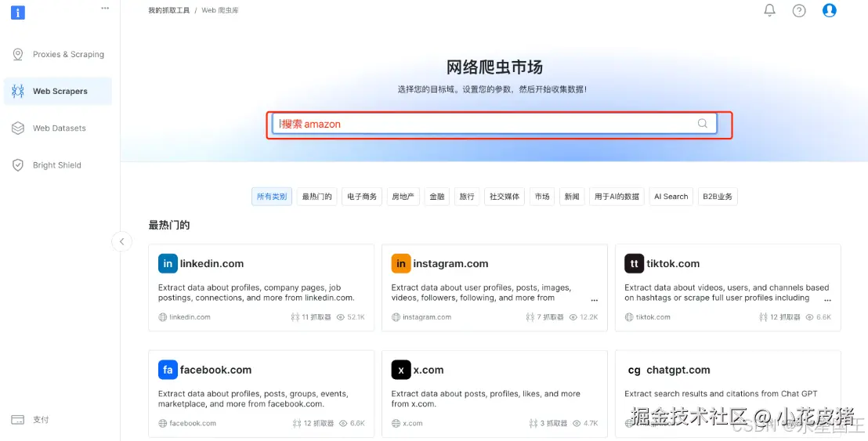Screen dimensions: 868x441
Task: Click the Web Datasets layers icon
Action: tap(18, 128)
